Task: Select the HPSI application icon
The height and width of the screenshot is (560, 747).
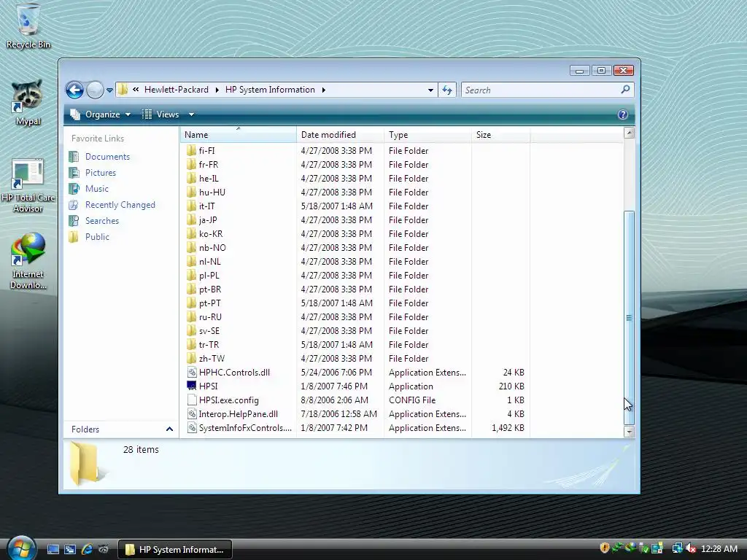Action: (192, 386)
